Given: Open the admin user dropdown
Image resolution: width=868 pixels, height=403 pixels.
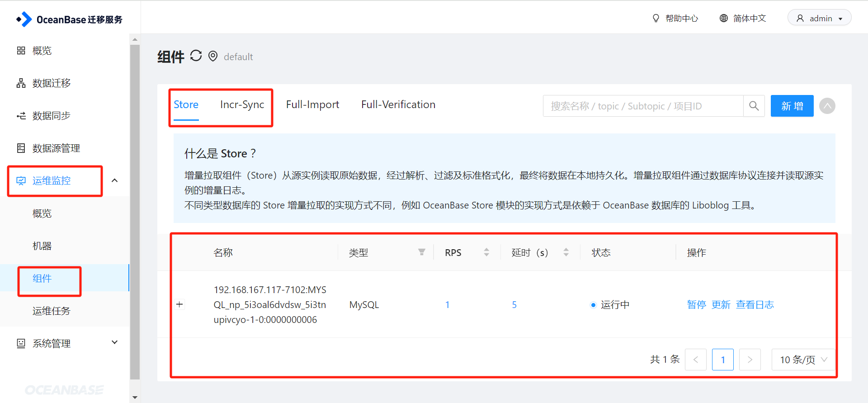Looking at the screenshot, I should [819, 18].
